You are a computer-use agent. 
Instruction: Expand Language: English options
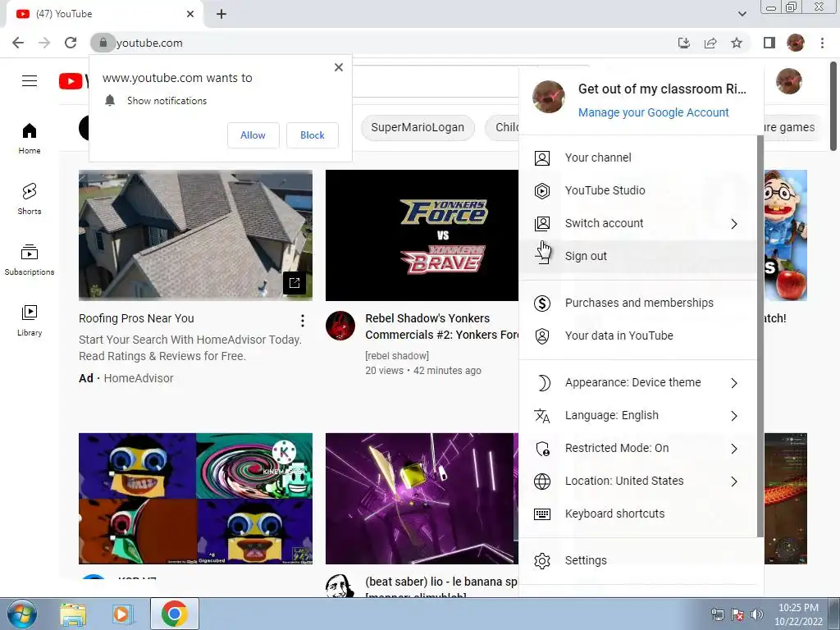click(x=637, y=415)
